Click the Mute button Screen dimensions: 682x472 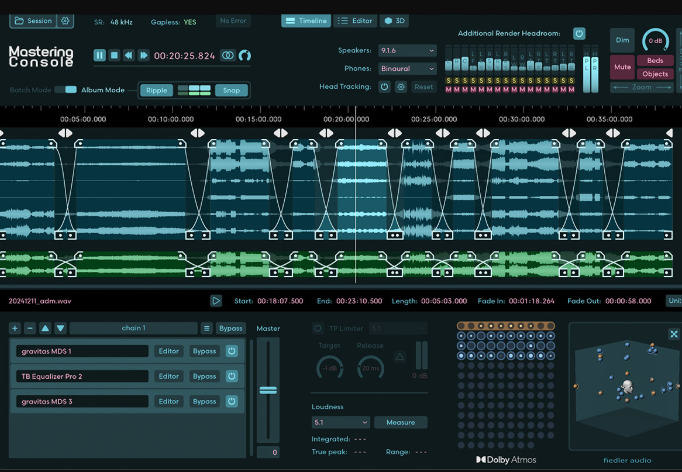coord(622,67)
